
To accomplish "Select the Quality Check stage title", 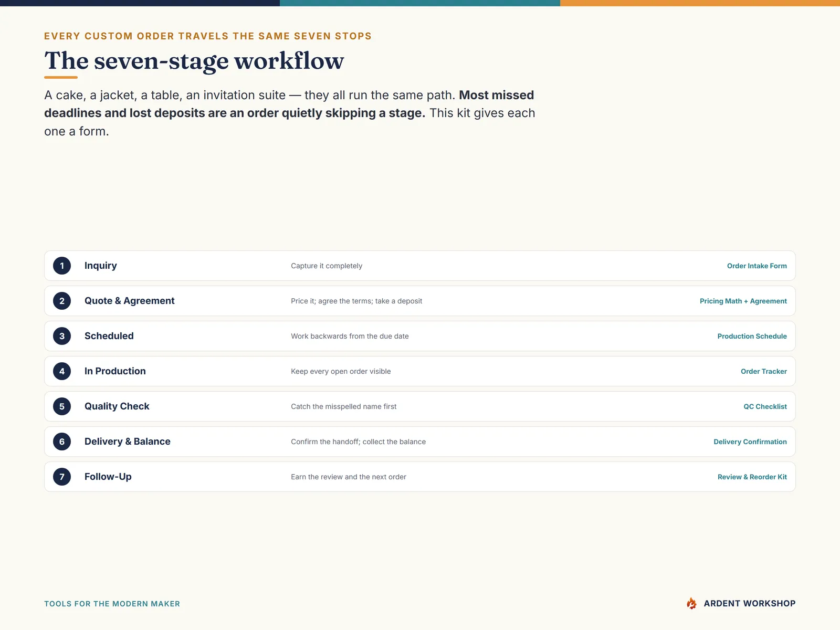I will [x=117, y=406].
